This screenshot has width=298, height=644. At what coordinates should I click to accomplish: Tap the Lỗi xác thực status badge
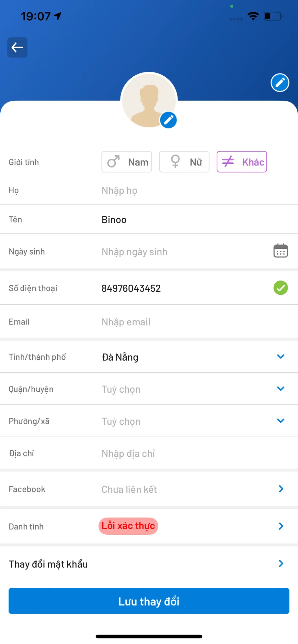click(x=128, y=526)
